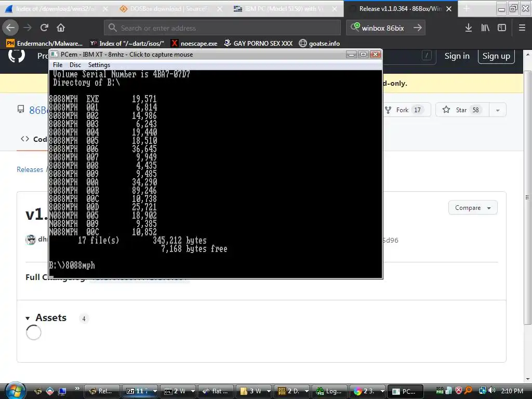Screen dimensions: 532x399
Task: Click the red shield security tray icon
Action: 459,391
